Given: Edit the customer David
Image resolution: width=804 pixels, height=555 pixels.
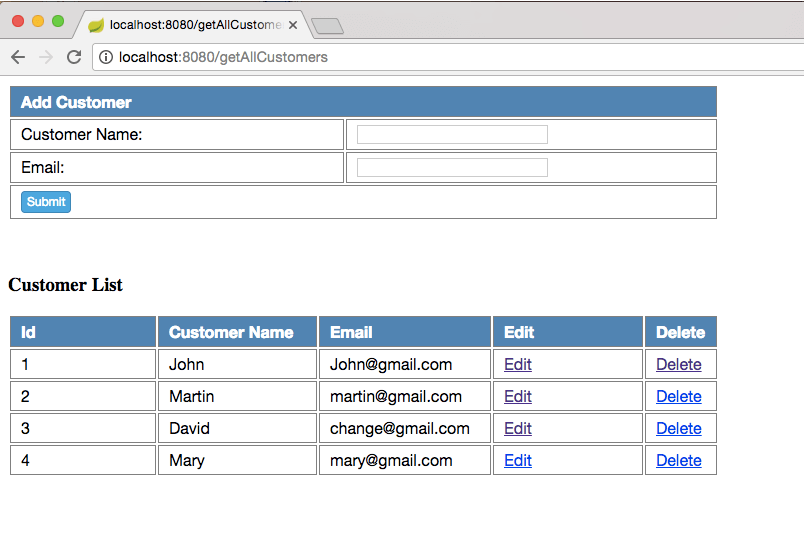Looking at the screenshot, I should coord(518,429).
